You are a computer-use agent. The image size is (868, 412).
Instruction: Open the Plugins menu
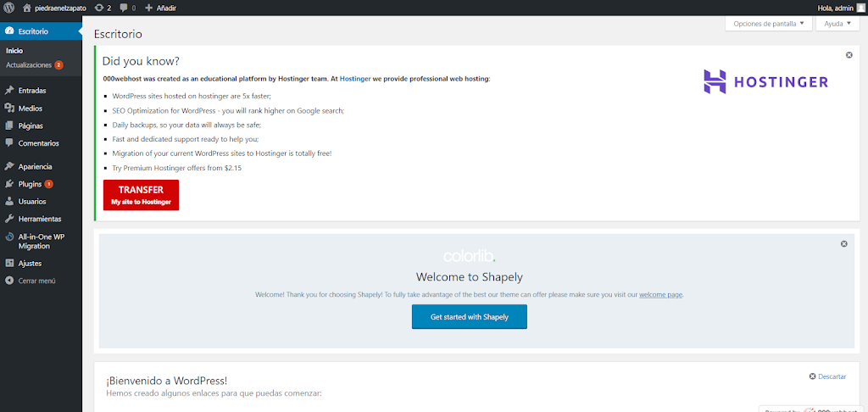(30, 184)
